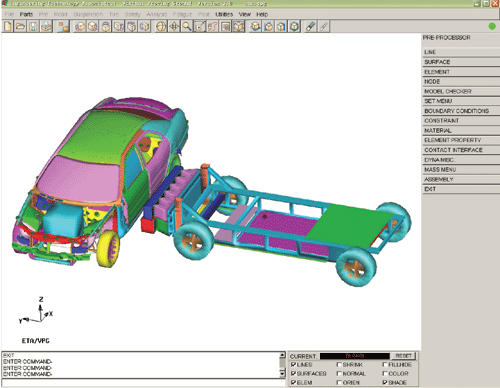The height and width of the screenshot is (388, 500).
Task: Click the cube rotation icon right of the parts icon
Action: click(80, 26)
